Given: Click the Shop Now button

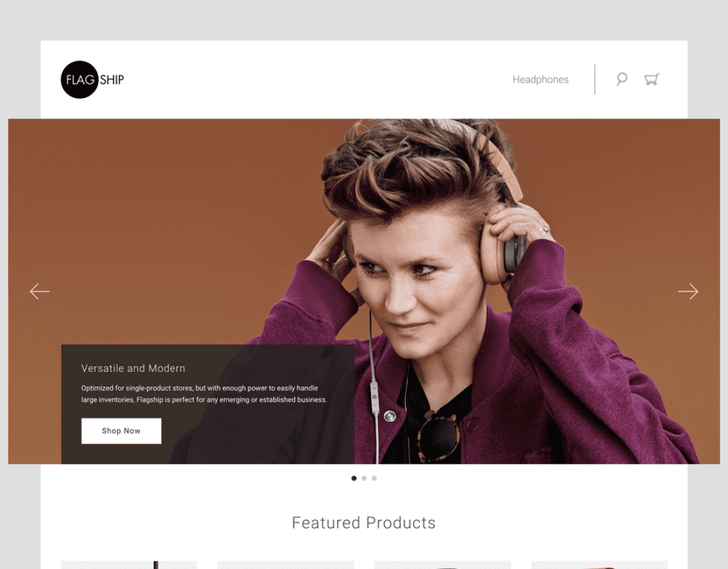Looking at the screenshot, I should [x=121, y=430].
